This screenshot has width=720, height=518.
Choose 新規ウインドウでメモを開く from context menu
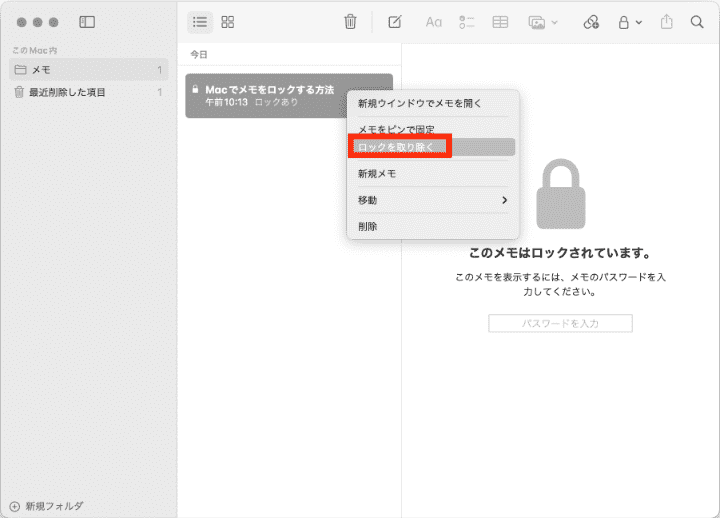433,103
